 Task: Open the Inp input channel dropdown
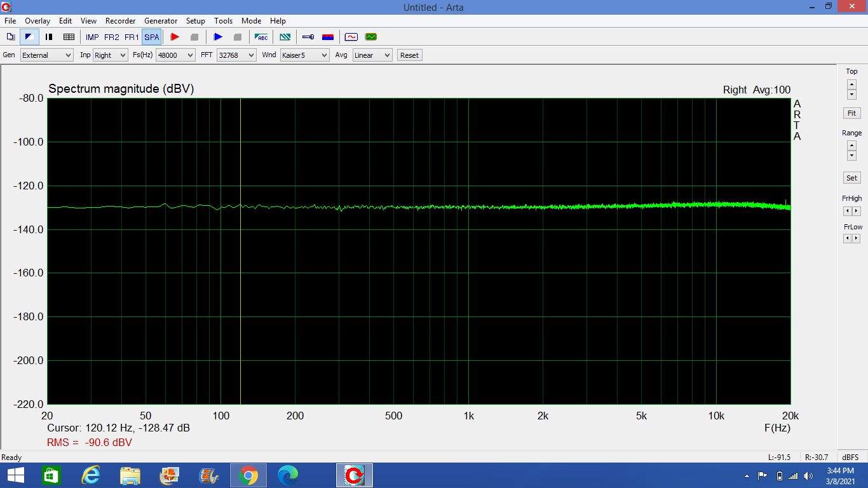(x=109, y=55)
